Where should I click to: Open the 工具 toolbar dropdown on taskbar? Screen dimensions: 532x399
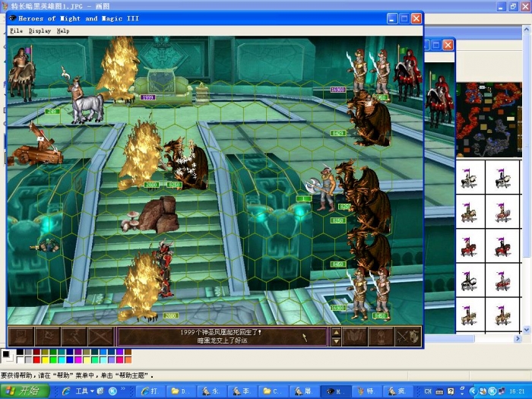pyautogui.click(x=84, y=391)
